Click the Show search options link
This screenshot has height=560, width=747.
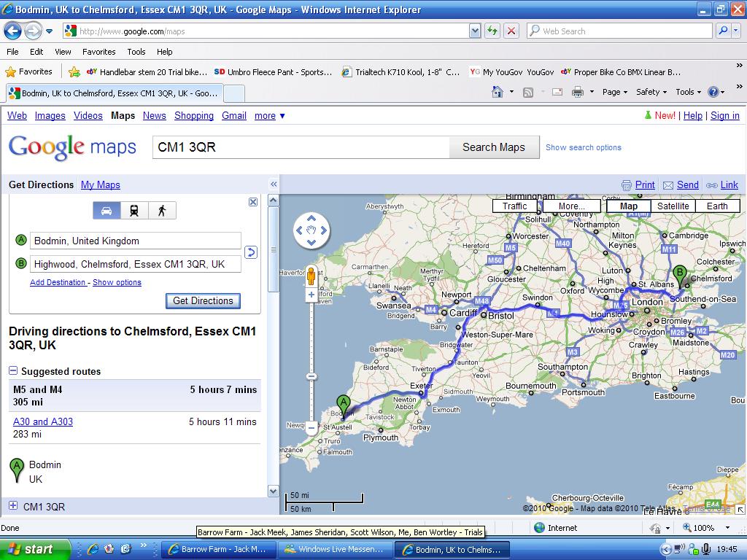(x=583, y=147)
